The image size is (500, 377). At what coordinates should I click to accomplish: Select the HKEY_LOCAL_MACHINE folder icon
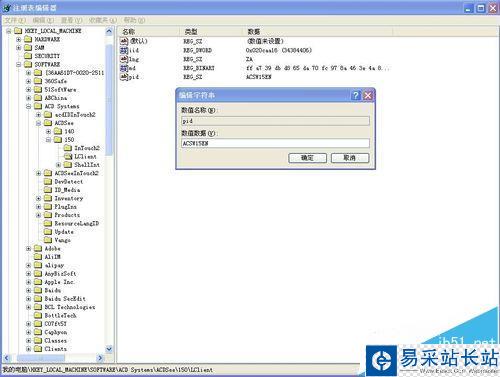pyautogui.click(x=18, y=31)
